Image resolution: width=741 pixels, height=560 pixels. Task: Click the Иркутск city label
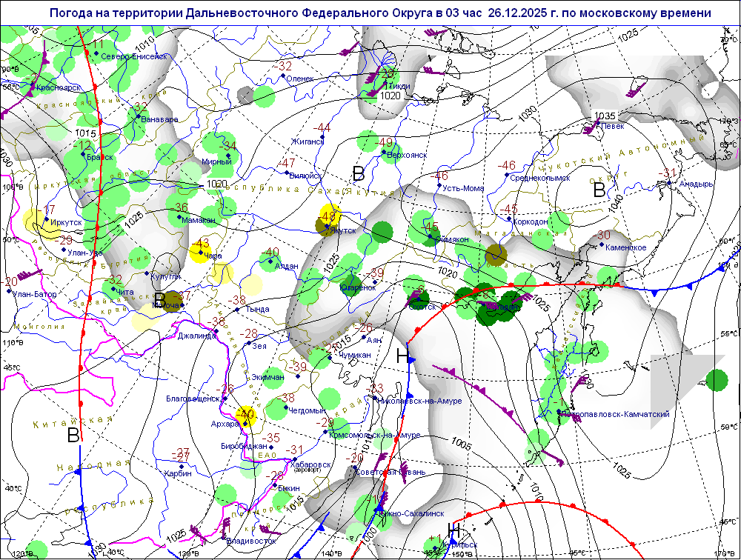tap(65, 221)
